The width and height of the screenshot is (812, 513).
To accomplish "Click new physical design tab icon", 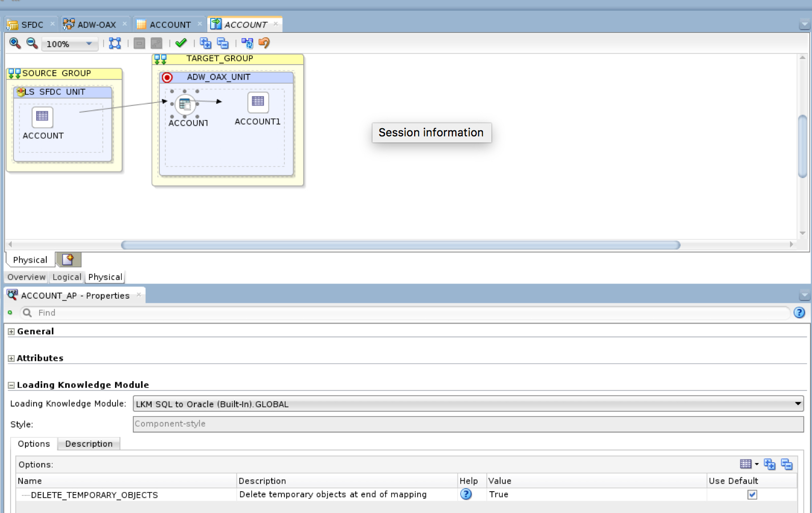I will [x=68, y=260].
